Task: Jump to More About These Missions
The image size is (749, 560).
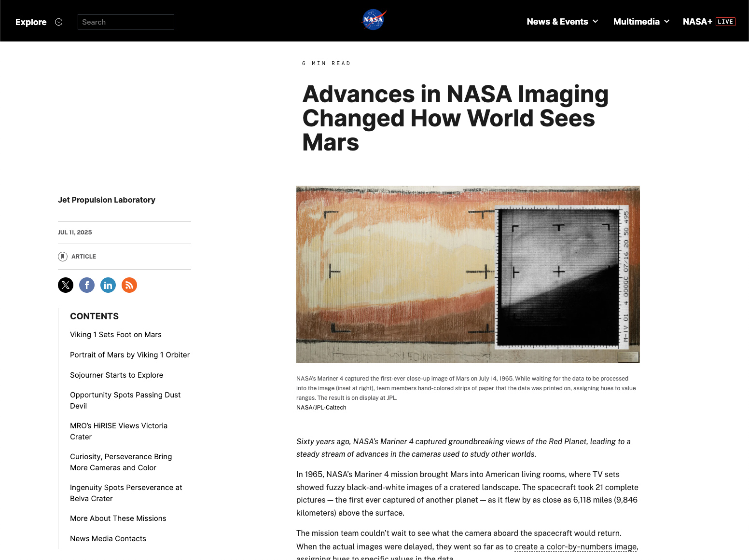Action: point(118,519)
